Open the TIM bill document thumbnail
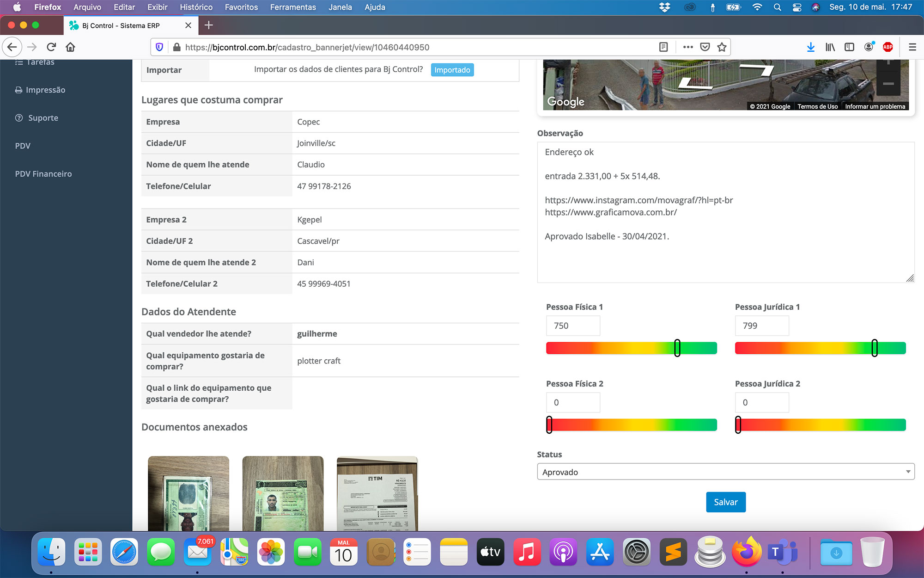This screenshot has height=578, width=924. [377, 493]
